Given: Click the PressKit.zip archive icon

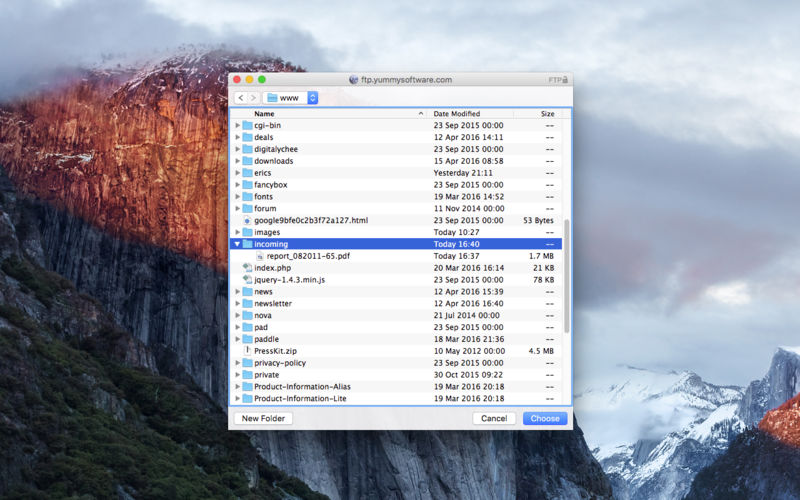Looking at the screenshot, I should point(247,351).
